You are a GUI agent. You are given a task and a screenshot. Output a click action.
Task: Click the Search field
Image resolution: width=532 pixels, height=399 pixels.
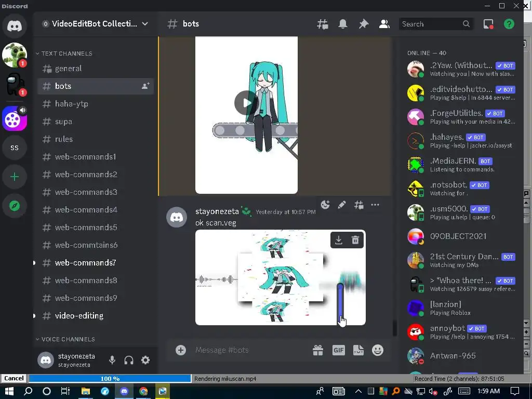[436, 24]
